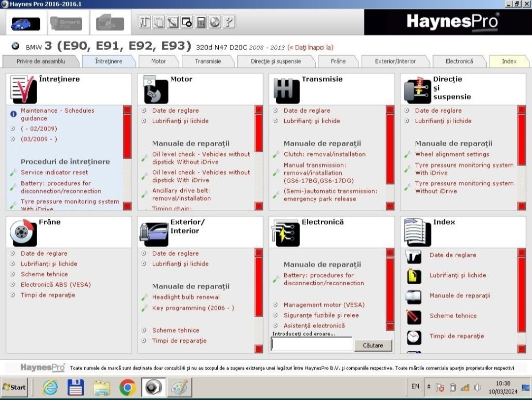The width and height of the screenshot is (532, 400).
Task: Open the Paint palette taskbar icon
Action: click(x=179, y=388)
